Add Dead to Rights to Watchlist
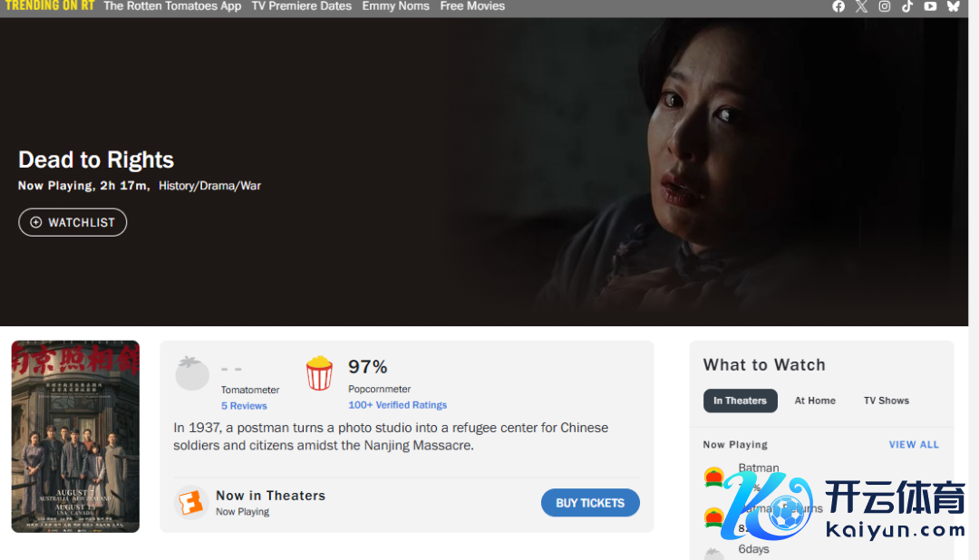Viewport: 979px width, 560px height. tap(73, 222)
